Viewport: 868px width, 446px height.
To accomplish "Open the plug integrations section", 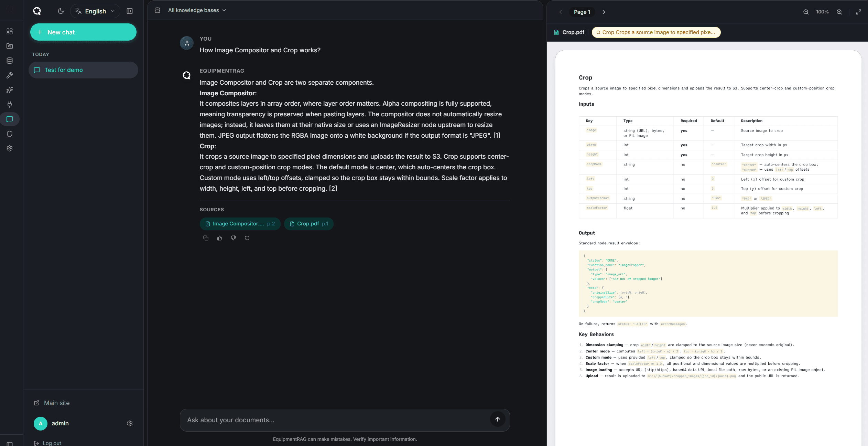I will [10, 105].
